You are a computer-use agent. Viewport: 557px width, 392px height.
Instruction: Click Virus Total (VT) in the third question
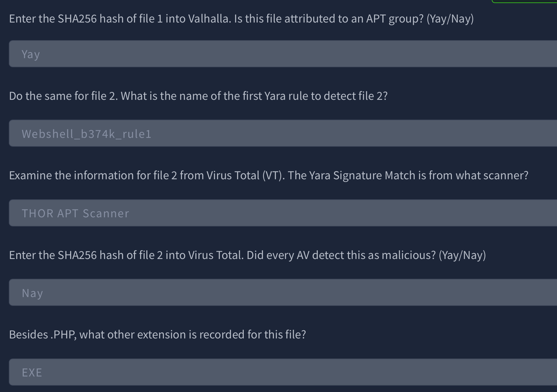click(x=246, y=176)
